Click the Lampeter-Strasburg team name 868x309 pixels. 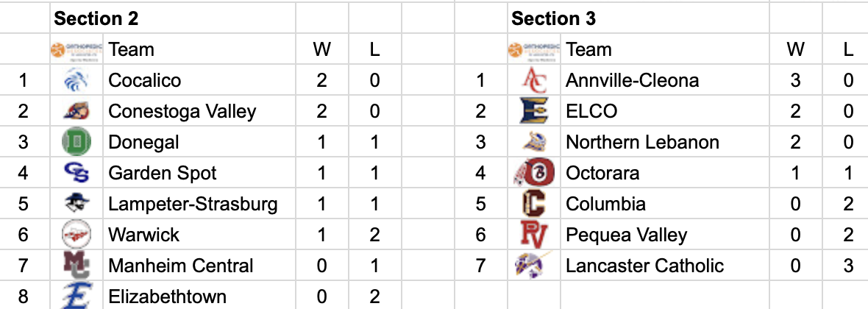click(x=193, y=204)
